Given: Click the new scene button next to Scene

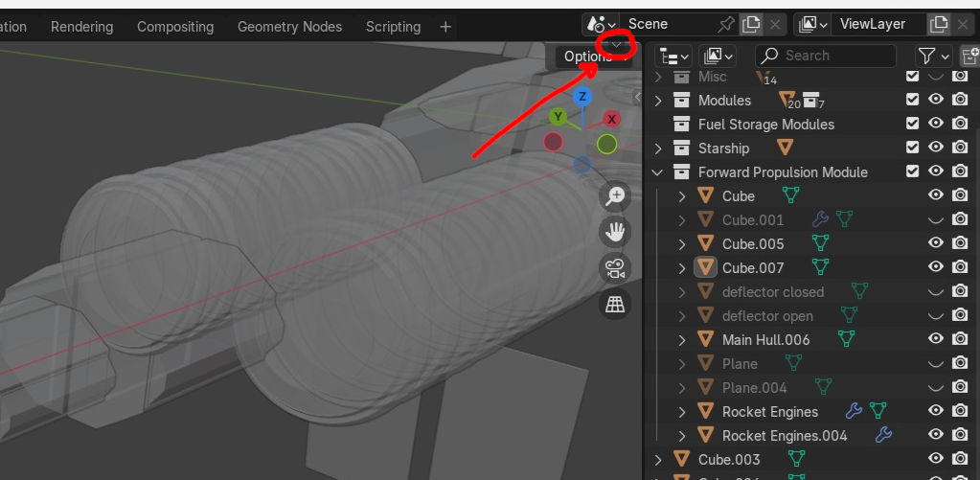Looking at the screenshot, I should [x=751, y=24].
